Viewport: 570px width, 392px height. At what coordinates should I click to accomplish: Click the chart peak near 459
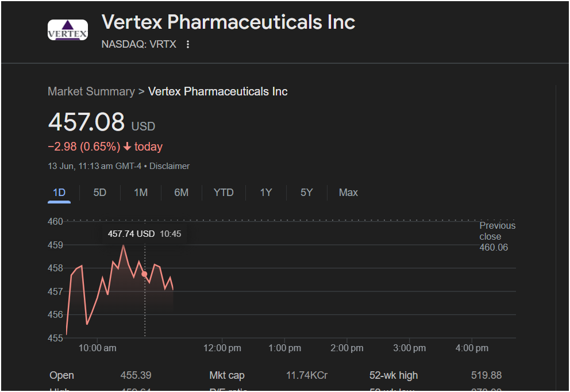[x=124, y=246]
